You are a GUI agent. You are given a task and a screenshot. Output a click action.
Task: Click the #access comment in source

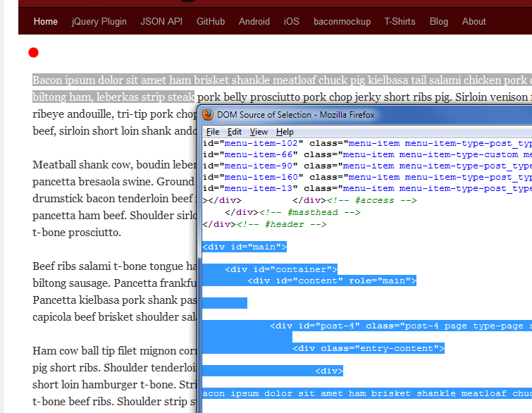coord(372,201)
